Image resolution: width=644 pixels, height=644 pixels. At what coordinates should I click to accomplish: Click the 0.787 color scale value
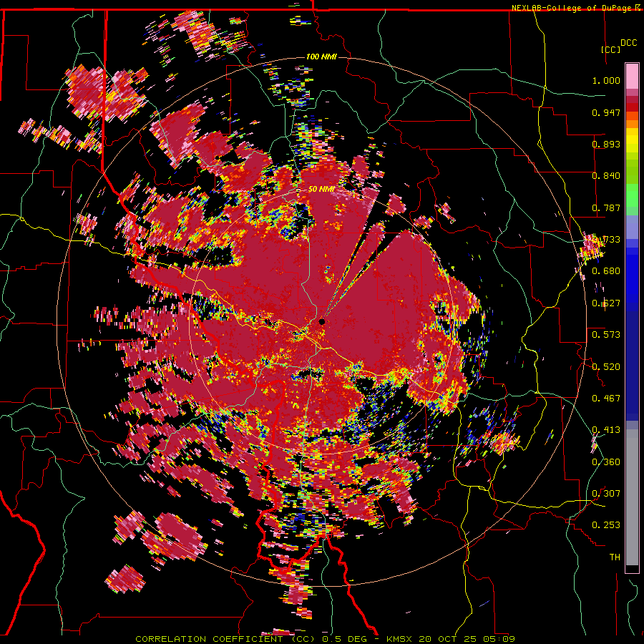point(606,208)
